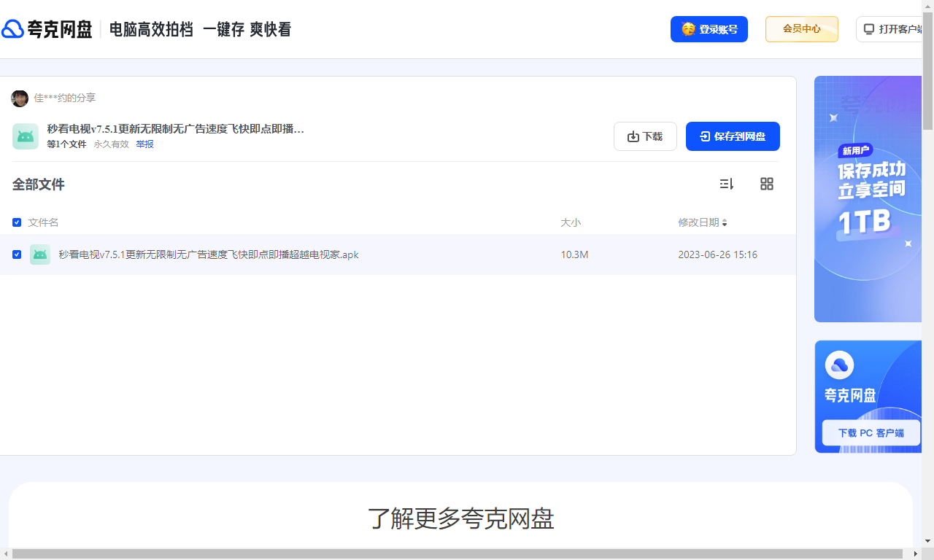Viewport: 934px width, 560px height.
Task: Report the share via 举报 link
Action: 144,144
